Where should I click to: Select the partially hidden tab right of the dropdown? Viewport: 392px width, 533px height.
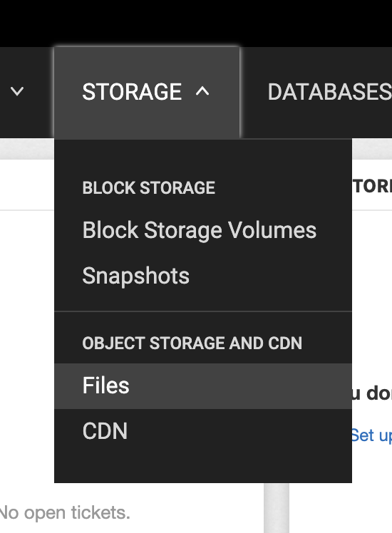(x=372, y=186)
